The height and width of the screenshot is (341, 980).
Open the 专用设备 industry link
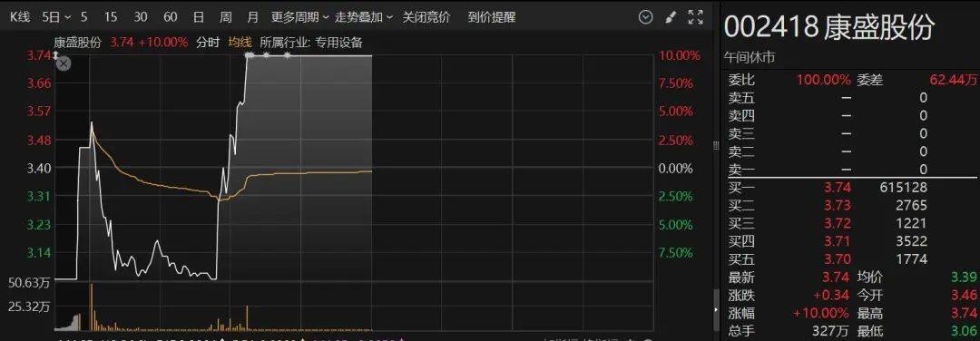tap(339, 43)
